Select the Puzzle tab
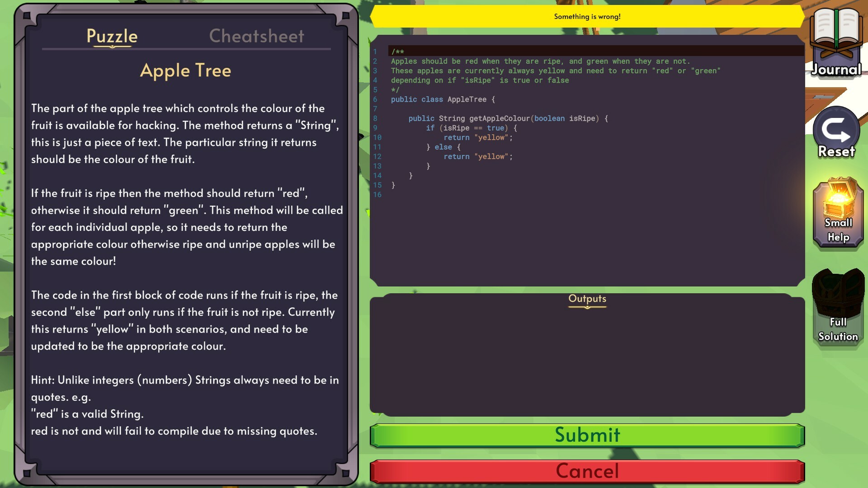Screen dimensions: 868x488 111,36
